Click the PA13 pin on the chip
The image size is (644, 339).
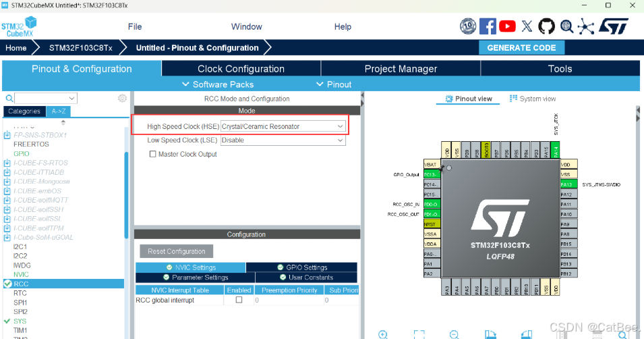(x=569, y=184)
